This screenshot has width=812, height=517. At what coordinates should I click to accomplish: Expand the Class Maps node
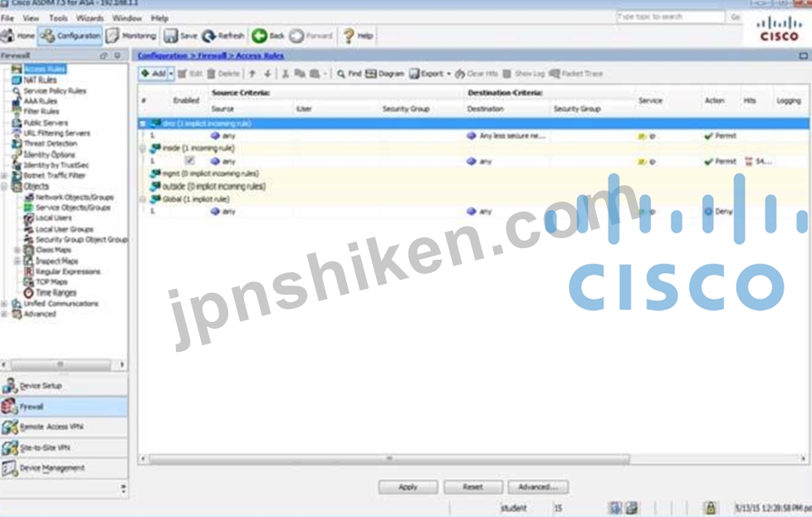(x=17, y=250)
